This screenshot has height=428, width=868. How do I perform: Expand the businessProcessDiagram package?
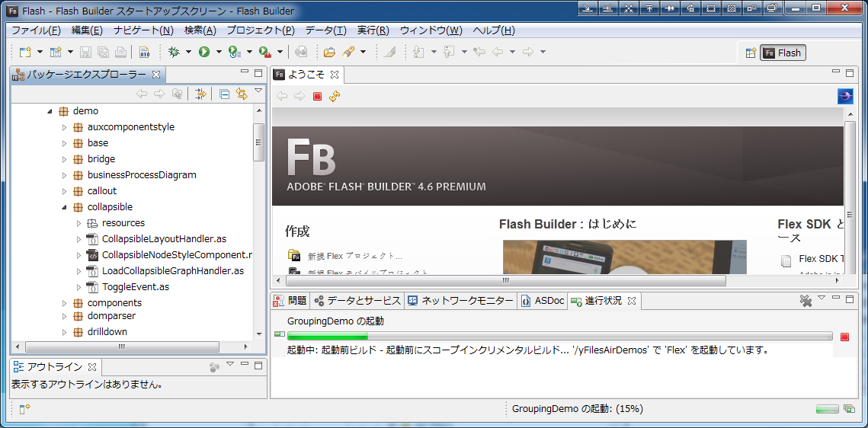click(x=64, y=175)
